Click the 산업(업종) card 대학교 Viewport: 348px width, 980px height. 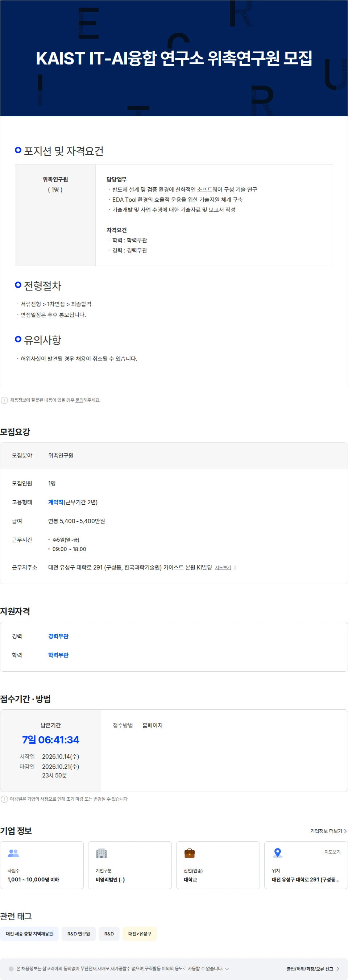point(218,865)
